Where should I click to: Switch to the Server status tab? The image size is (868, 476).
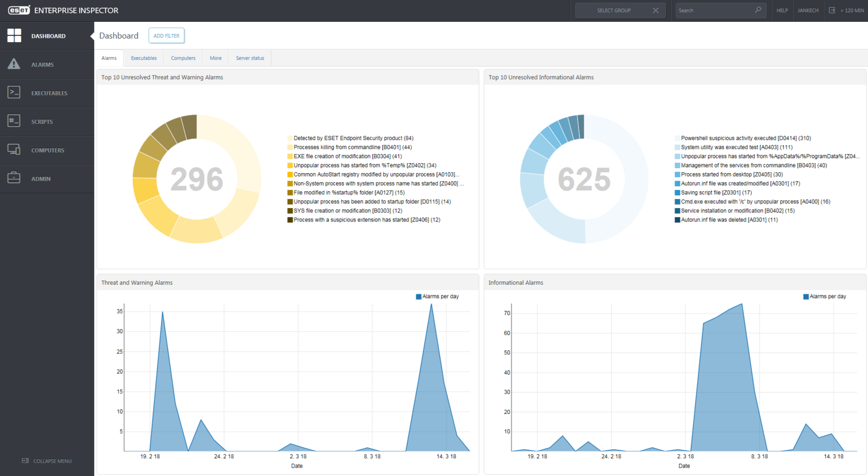click(x=249, y=58)
